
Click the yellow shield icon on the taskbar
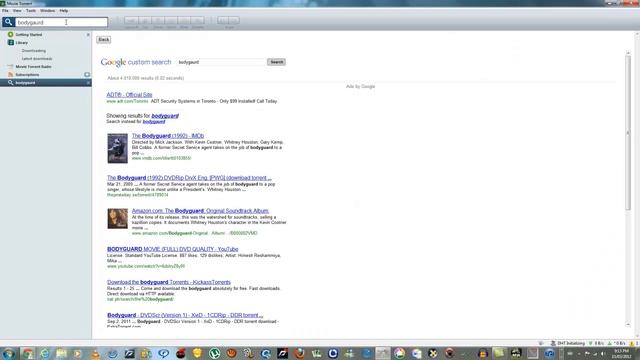click(197, 353)
